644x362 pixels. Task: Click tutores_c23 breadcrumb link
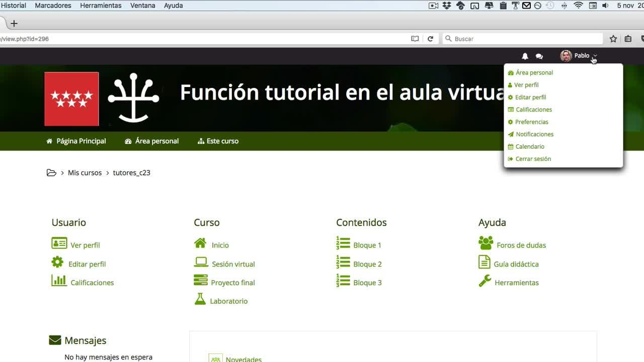coord(131,173)
